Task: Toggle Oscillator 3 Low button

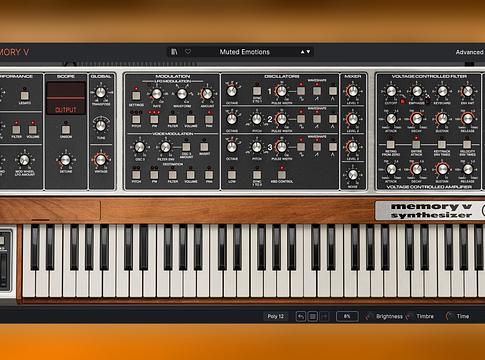Action: [232, 175]
